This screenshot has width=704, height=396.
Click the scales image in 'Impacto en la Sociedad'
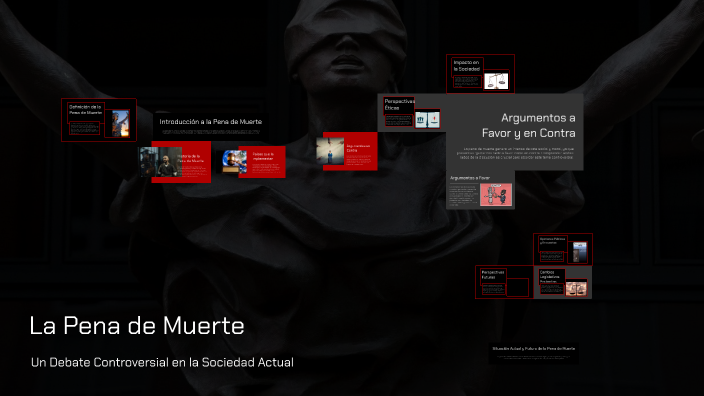coord(496,81)
